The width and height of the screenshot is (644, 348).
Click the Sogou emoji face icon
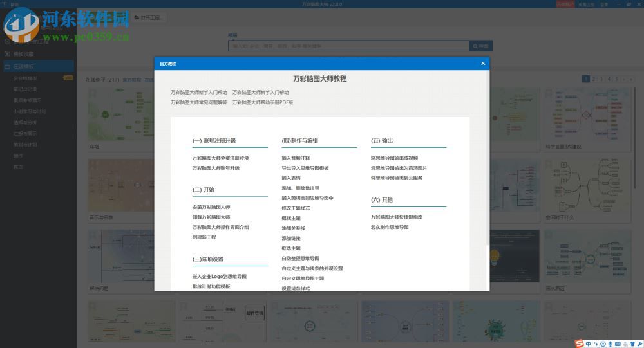[x=603, y=344]
